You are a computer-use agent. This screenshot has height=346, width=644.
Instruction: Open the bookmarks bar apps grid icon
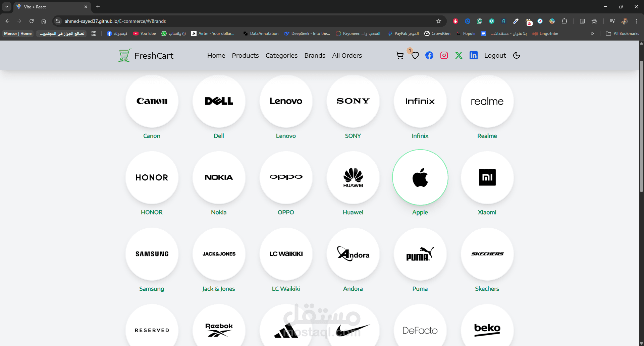(94, 34)
